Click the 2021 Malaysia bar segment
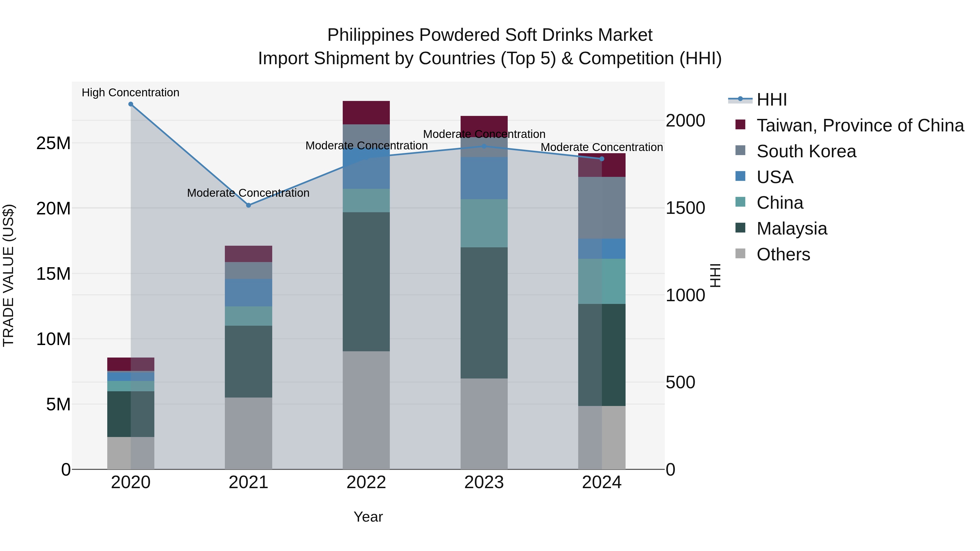The image size is (980, 551). pyautogui.click(x=249, y=362)
